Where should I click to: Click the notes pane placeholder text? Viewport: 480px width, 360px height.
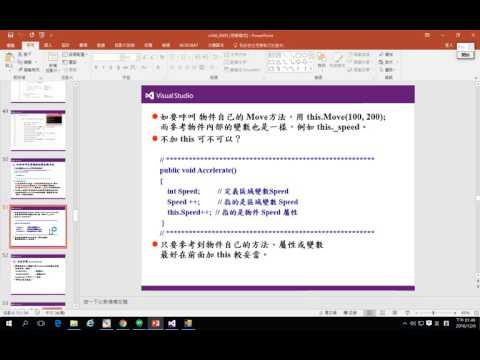(105, 302)
